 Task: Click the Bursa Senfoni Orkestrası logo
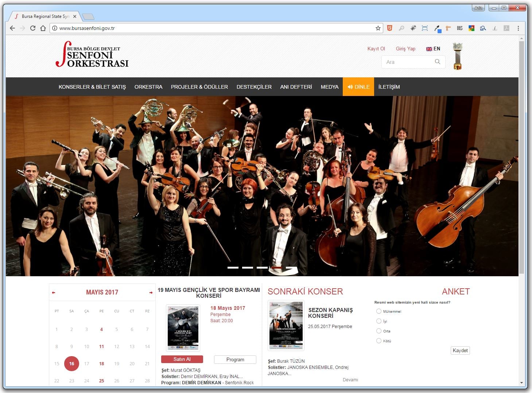(x=92, y=55)
